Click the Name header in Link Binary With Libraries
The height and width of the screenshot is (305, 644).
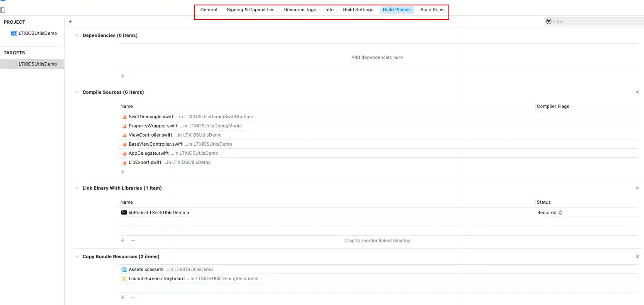coord(127,202)
